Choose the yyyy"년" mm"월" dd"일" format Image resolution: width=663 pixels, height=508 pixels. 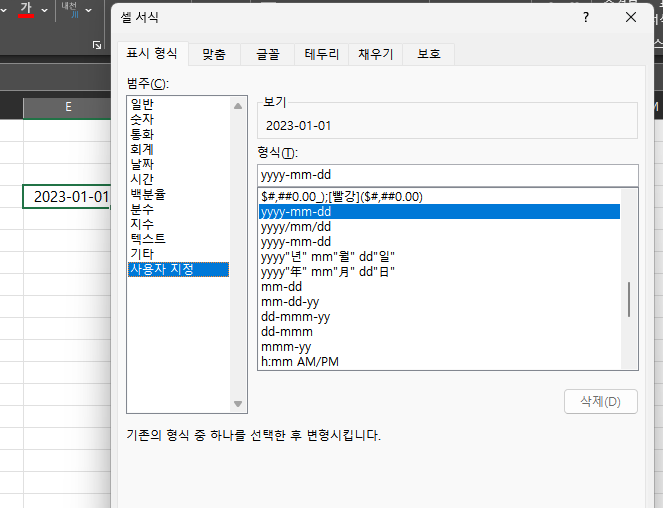point(440,257)
